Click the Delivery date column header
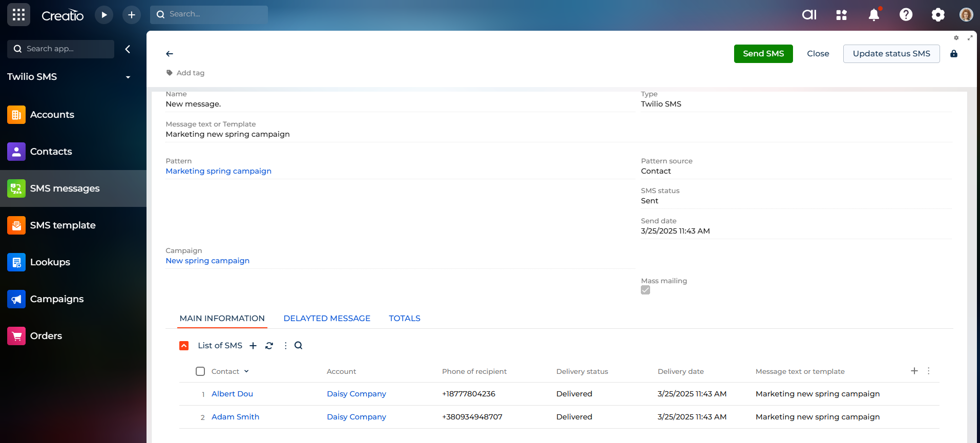The height and width of the screenshot is (443, 980). pos(680,371)
